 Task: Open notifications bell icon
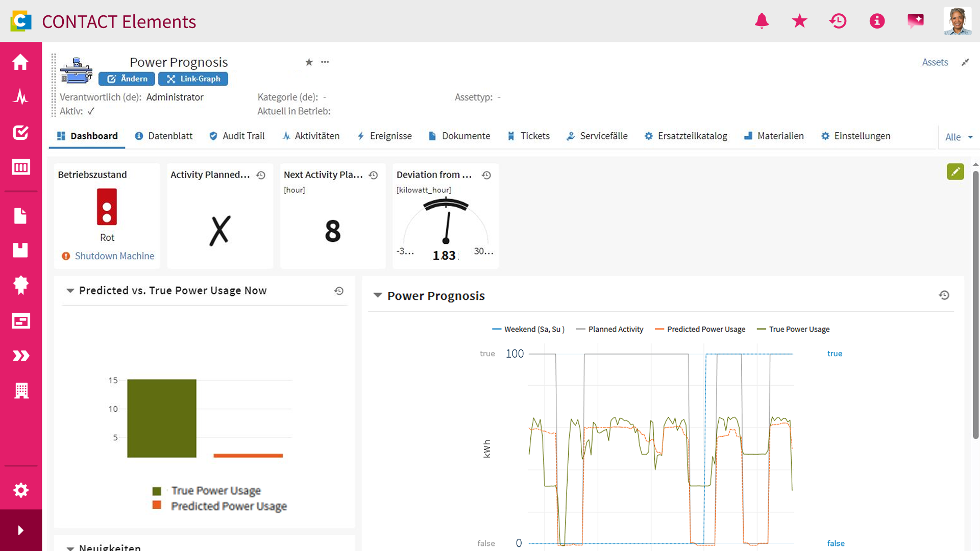pyautogui.click(x=762, y=21)
